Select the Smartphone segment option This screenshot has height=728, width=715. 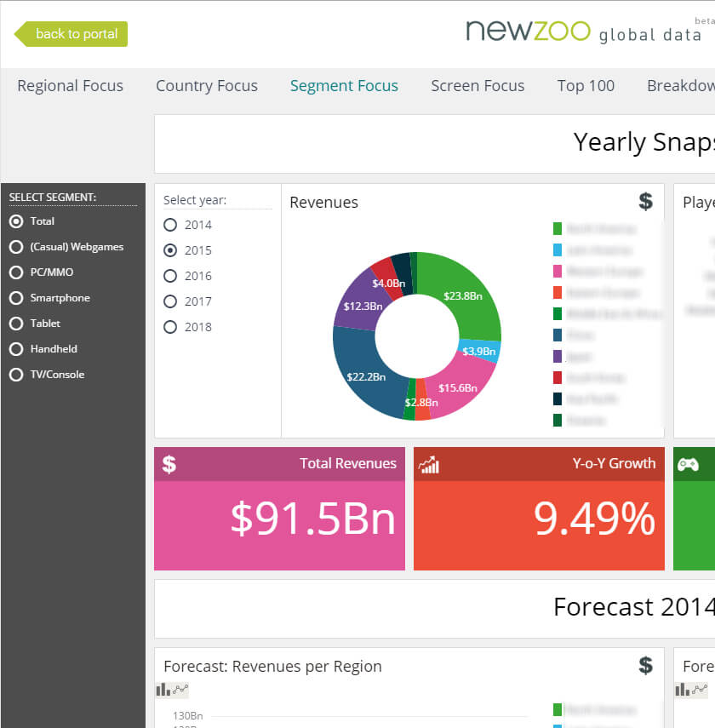click(x=16, y=298)
